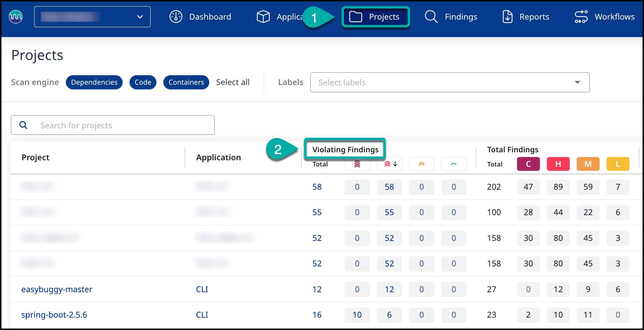Open the Reports section
Screen dimensions: 644x330
526,17
